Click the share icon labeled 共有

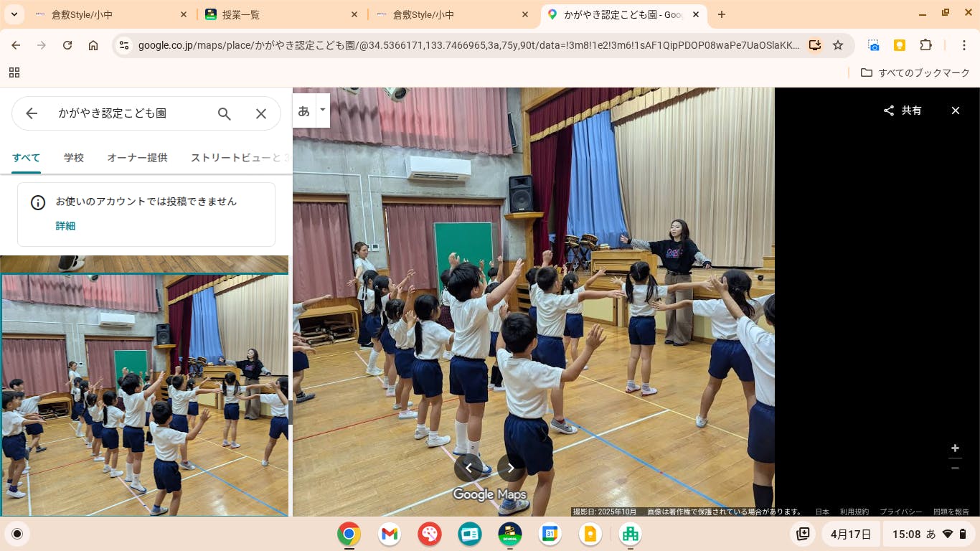click(x=903, y=110)
